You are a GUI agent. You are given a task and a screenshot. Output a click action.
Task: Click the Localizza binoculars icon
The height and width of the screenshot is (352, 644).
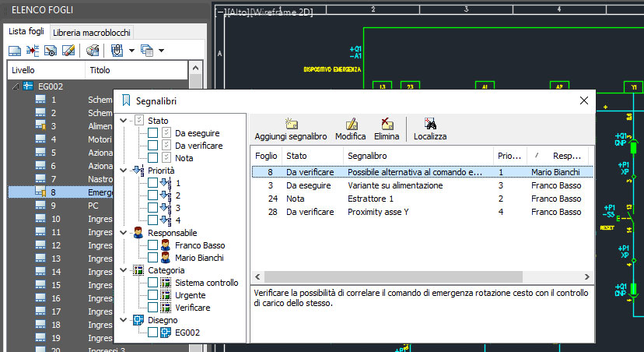point(430,124)
